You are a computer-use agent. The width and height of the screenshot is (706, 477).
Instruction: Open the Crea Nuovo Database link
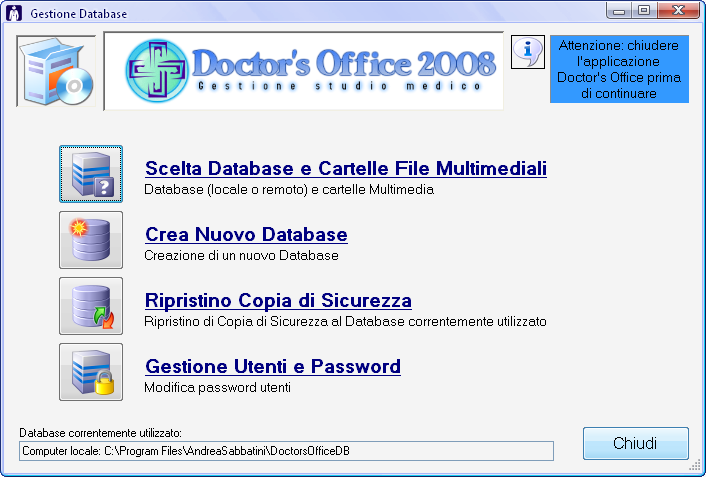tap(246, 234)
